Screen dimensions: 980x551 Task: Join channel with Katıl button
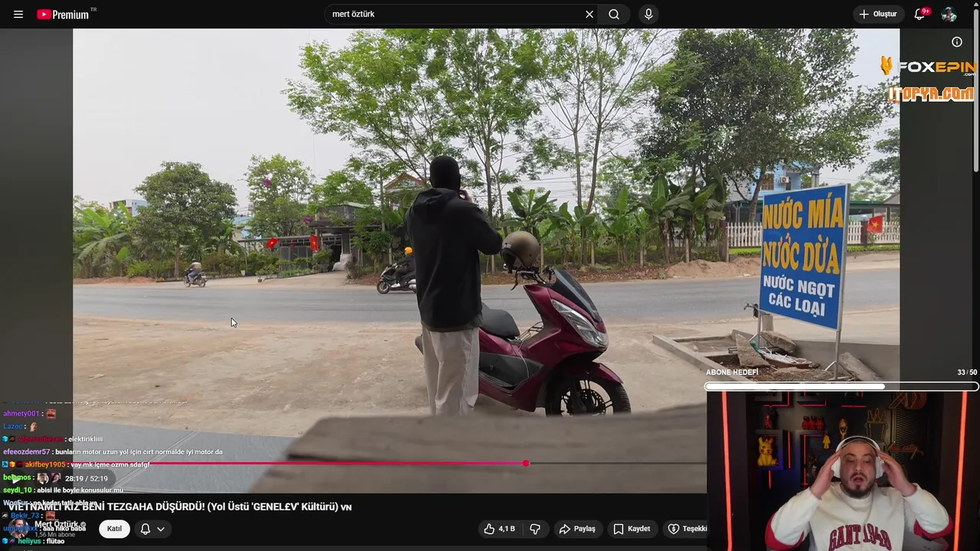click(x=114, y=529)
